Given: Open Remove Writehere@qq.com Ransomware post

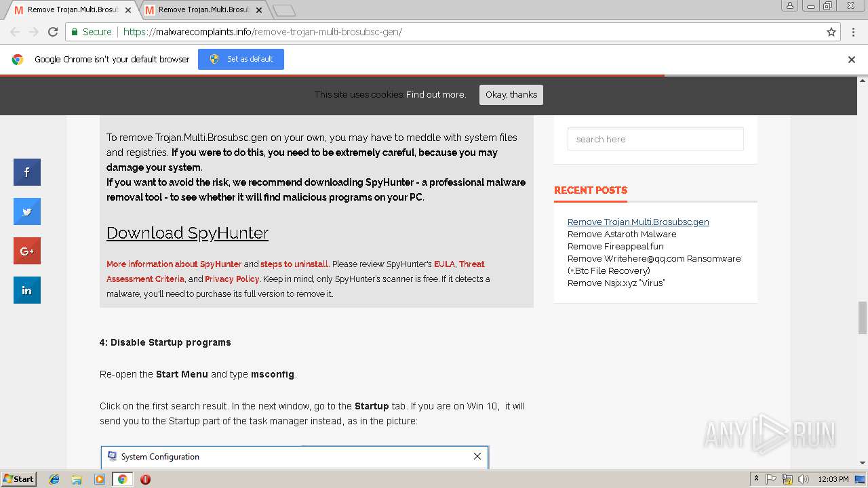Looking at the screenshot, I should click(654, 264).
